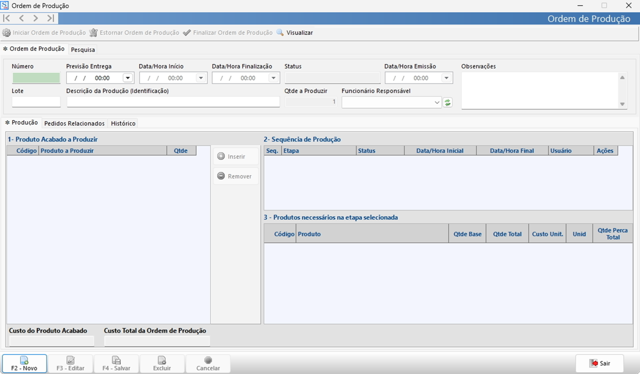
Task: Expand Data/Hora Início date picker
Action: tap(201, 78)
